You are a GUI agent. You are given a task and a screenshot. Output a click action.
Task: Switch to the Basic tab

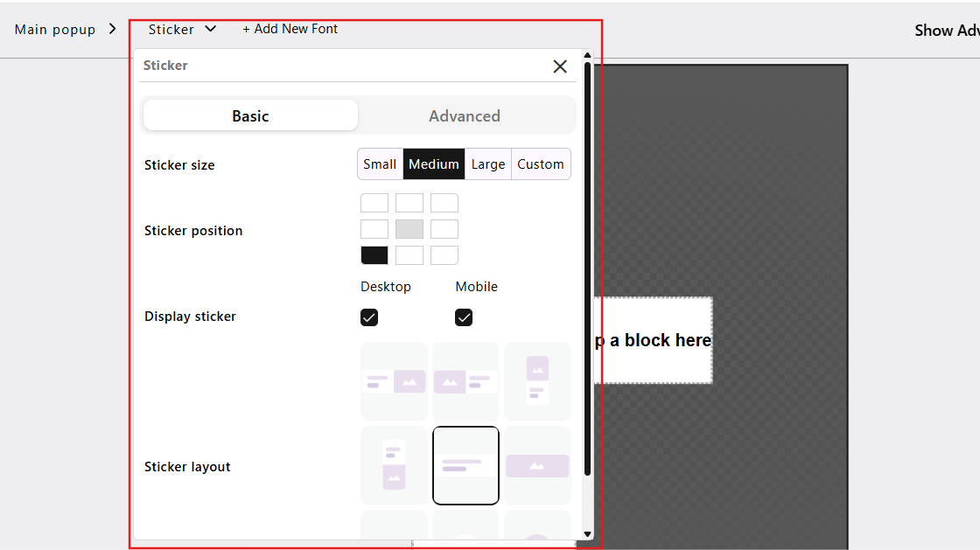pyautogui.click(x=250, y=115)
